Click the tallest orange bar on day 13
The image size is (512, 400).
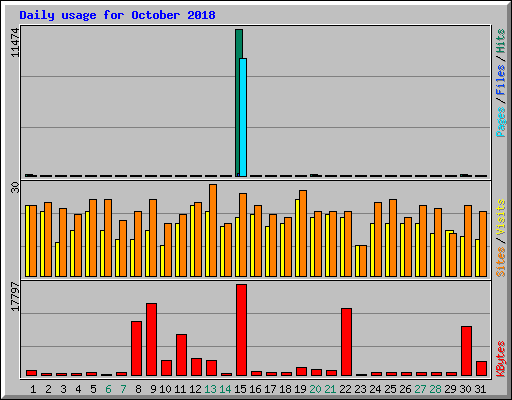(213, 230)
